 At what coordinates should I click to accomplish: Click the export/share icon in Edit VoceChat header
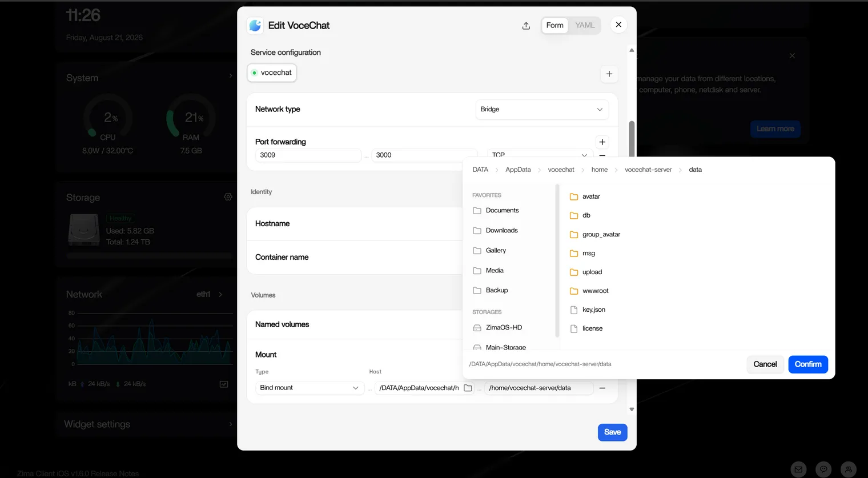click(x=526, y=26)
